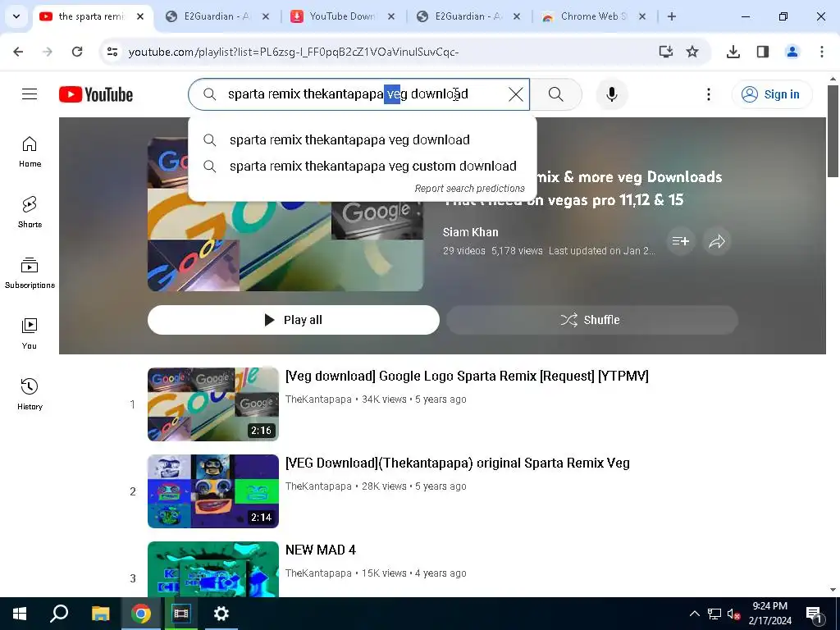840x630 pixels.
Task: Save the playlist to library icon
Action: click(x=680, y=241)
